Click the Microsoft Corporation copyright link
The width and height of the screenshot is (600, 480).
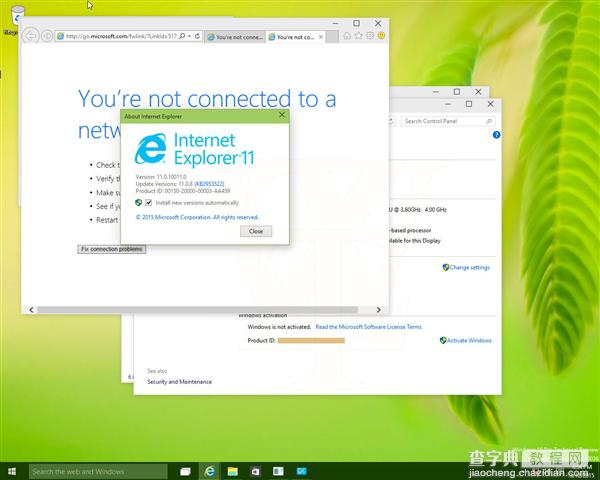point(197,217)
